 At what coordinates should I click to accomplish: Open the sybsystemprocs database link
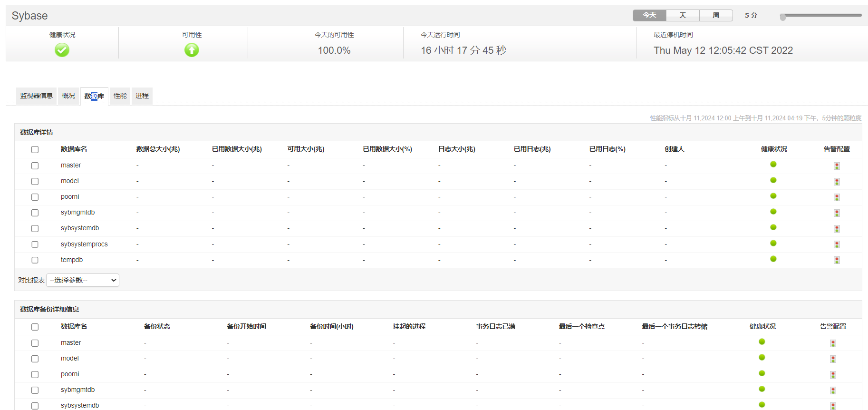click(84, 244)
